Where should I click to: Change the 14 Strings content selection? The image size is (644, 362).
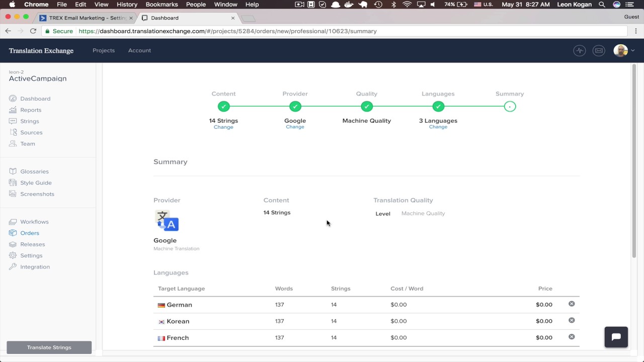click(223, 127)
